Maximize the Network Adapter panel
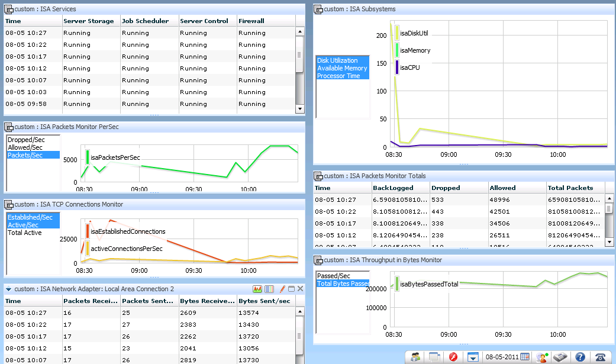 pos(291,289)
